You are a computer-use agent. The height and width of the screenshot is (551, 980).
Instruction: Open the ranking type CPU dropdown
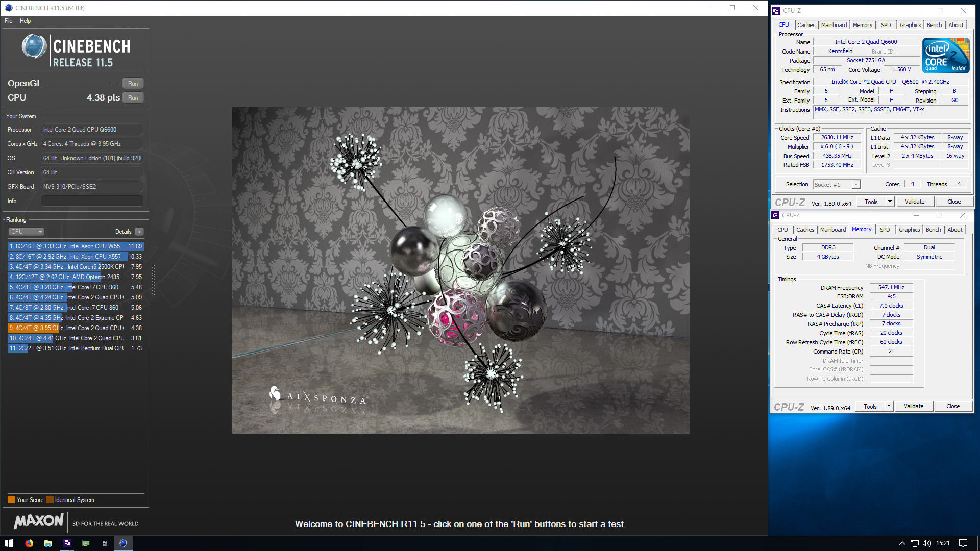(x=26, y=232)
